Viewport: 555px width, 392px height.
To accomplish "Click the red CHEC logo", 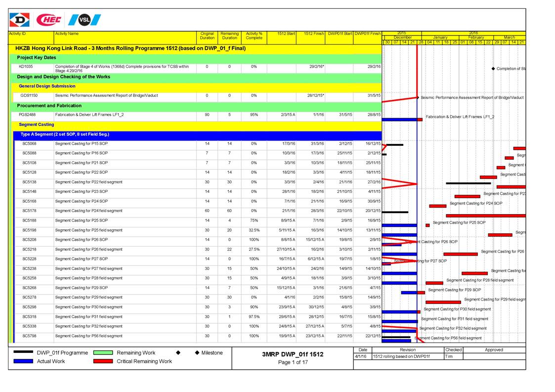I will 48,20.
